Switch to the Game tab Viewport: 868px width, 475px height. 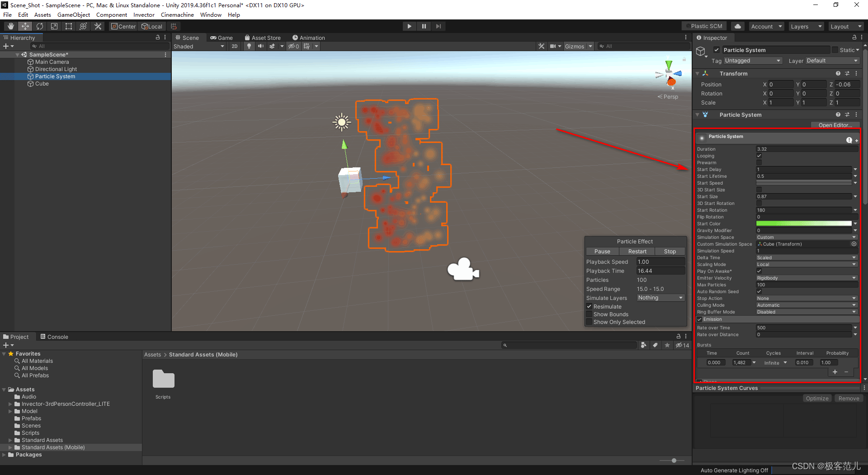(x=222, y=38)
